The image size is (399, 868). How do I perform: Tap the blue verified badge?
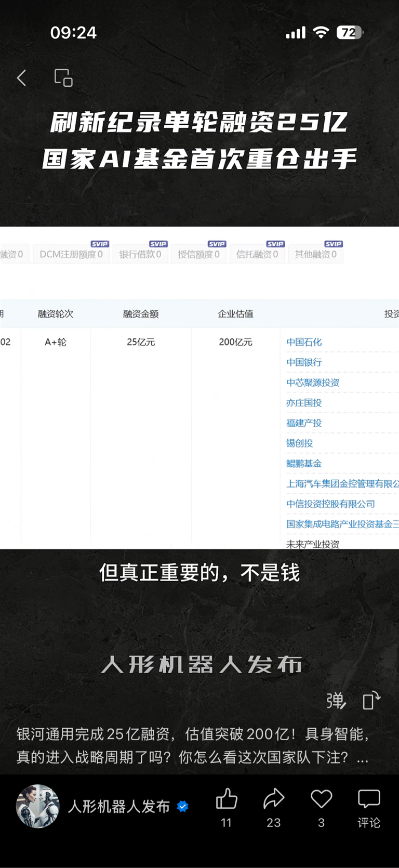(183, 806)
